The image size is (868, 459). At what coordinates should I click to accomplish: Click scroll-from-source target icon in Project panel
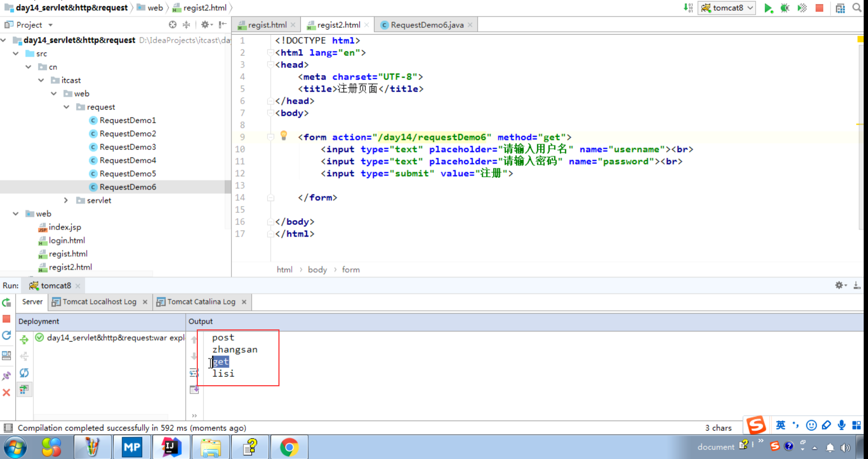click(173, 24)
